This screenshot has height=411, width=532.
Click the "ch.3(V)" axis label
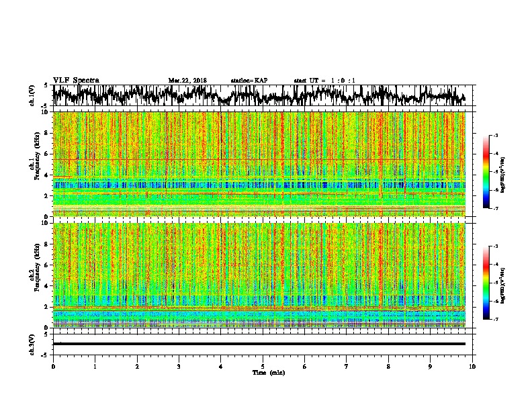coord(32,345)
